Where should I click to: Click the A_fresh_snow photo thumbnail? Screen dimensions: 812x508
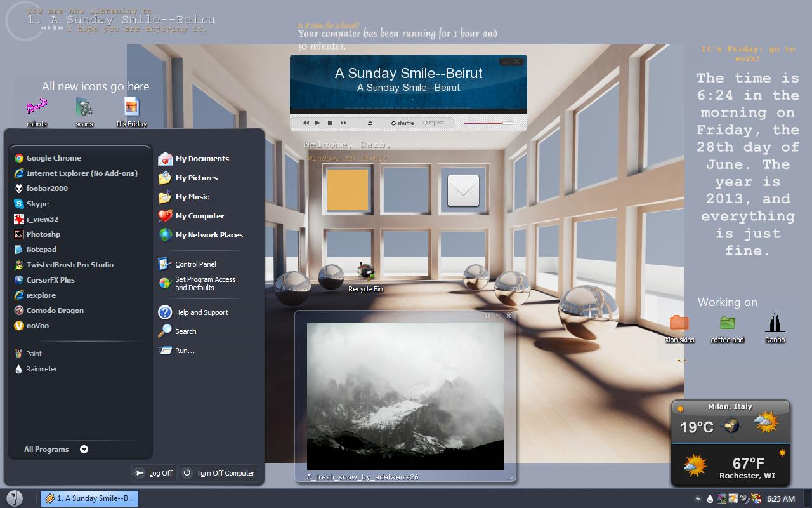[405, 396]
